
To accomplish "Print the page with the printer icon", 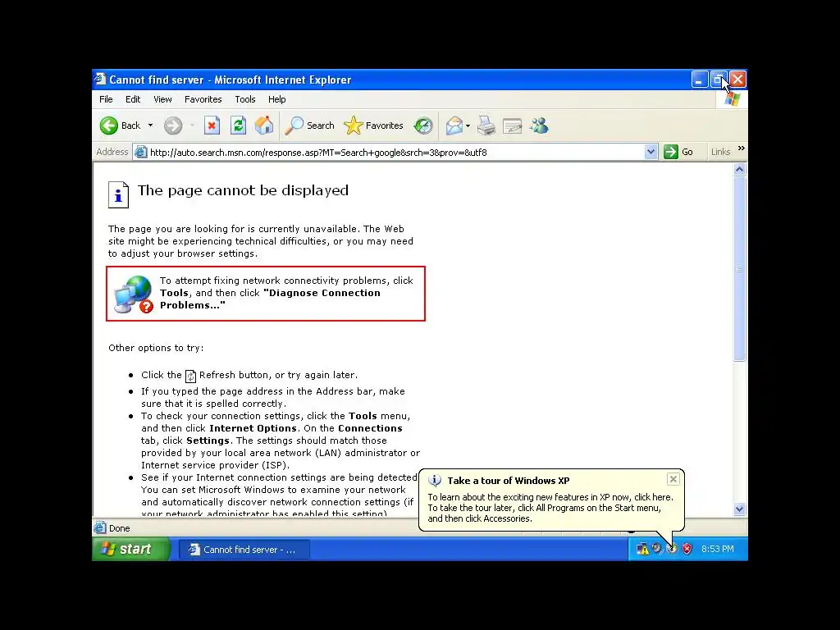I will (x=486, y=126).
